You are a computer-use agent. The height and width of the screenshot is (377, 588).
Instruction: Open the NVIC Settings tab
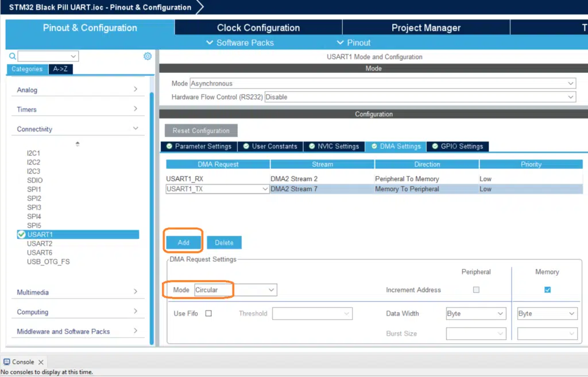tap(334, 146)
